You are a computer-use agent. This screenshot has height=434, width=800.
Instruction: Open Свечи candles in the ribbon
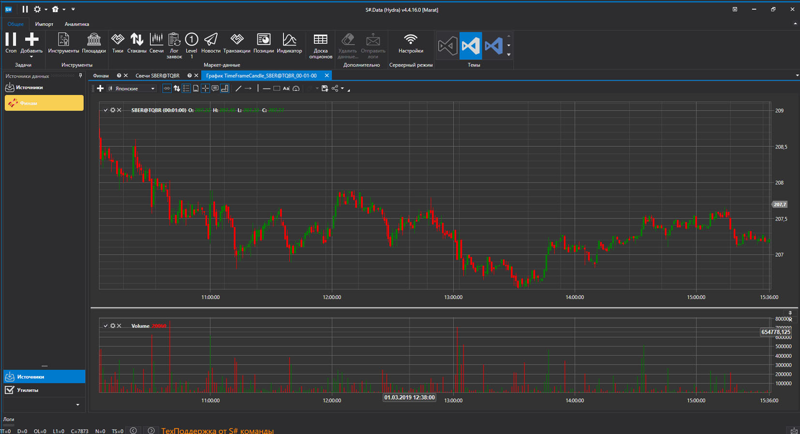point(156,42)
